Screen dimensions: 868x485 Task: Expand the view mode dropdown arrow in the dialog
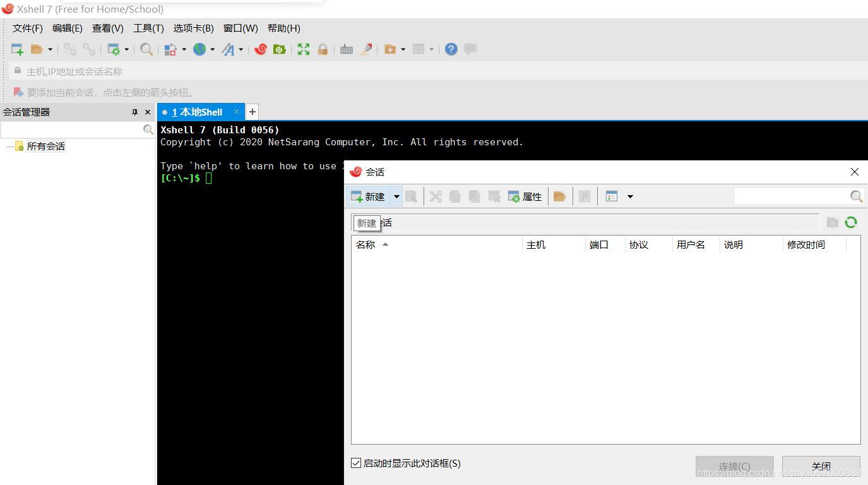[x=630, y=196]
